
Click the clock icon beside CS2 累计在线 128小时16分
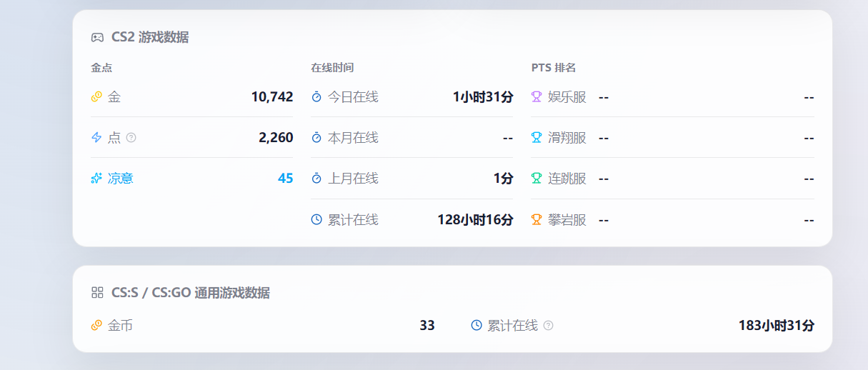316,219
